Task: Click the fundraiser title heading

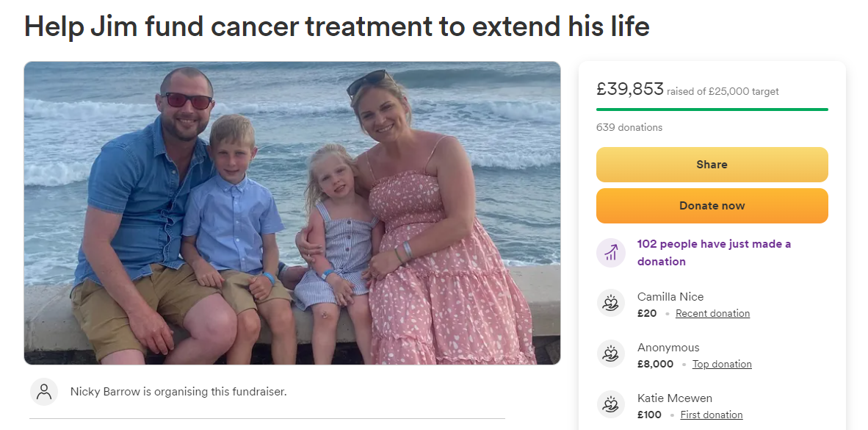Action: tap(336, 26)
